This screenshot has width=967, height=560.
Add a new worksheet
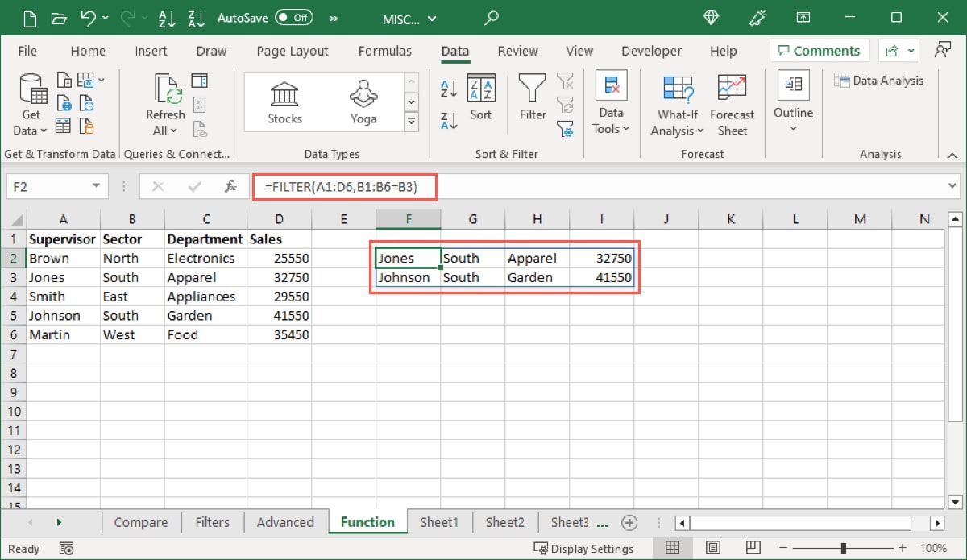coord(629,522)
